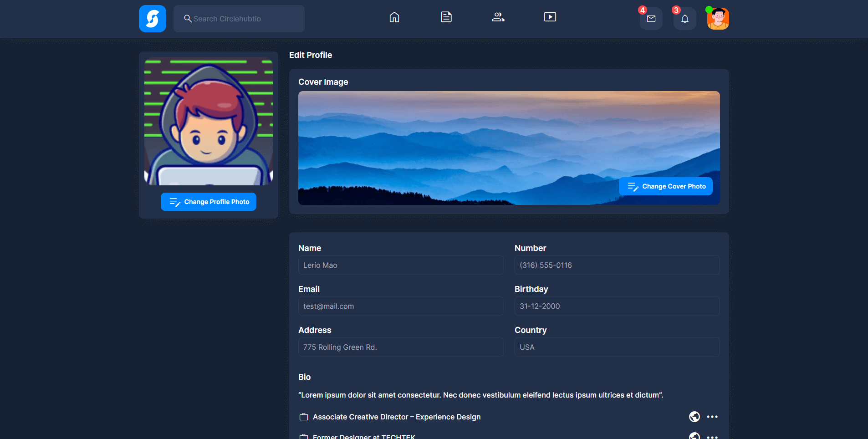This screenshot has width=868, height=439.
Task: Click the Cover Image label
Action: (323, 82)
